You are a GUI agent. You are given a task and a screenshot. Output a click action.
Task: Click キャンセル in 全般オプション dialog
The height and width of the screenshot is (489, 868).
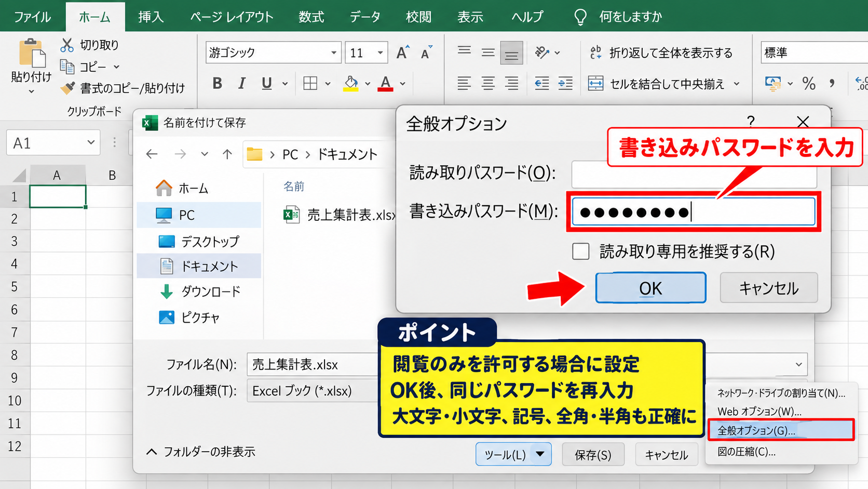769,288
